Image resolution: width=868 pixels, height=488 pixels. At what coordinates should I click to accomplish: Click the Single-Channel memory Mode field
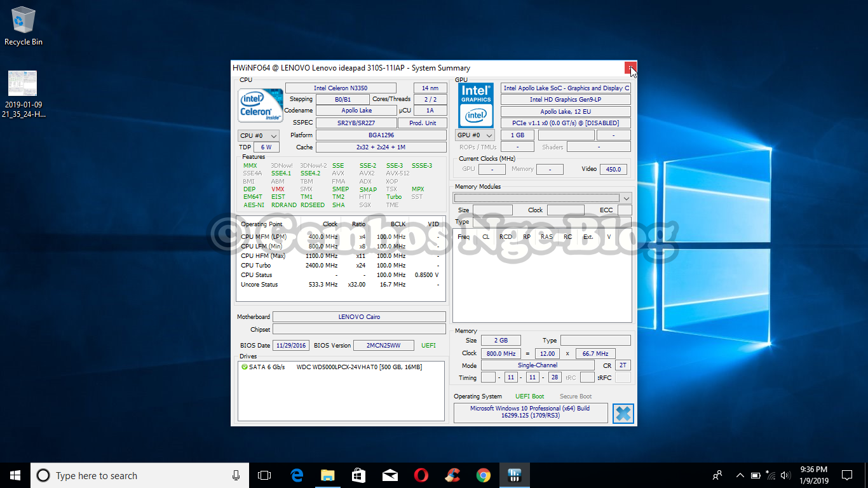click(x=538, y=365)
